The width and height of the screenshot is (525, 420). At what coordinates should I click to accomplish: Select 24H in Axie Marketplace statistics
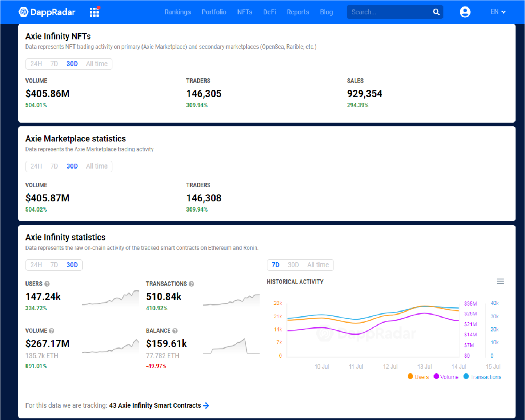click(36, 166)
